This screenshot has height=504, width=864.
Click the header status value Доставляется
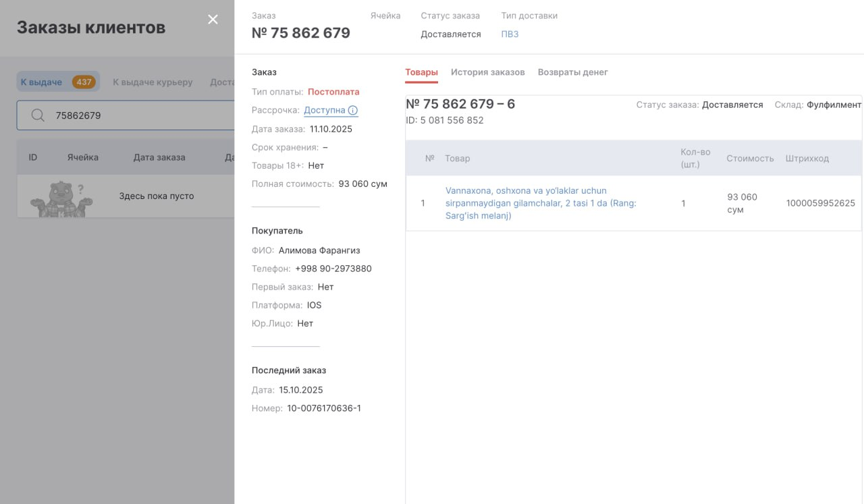451,34
